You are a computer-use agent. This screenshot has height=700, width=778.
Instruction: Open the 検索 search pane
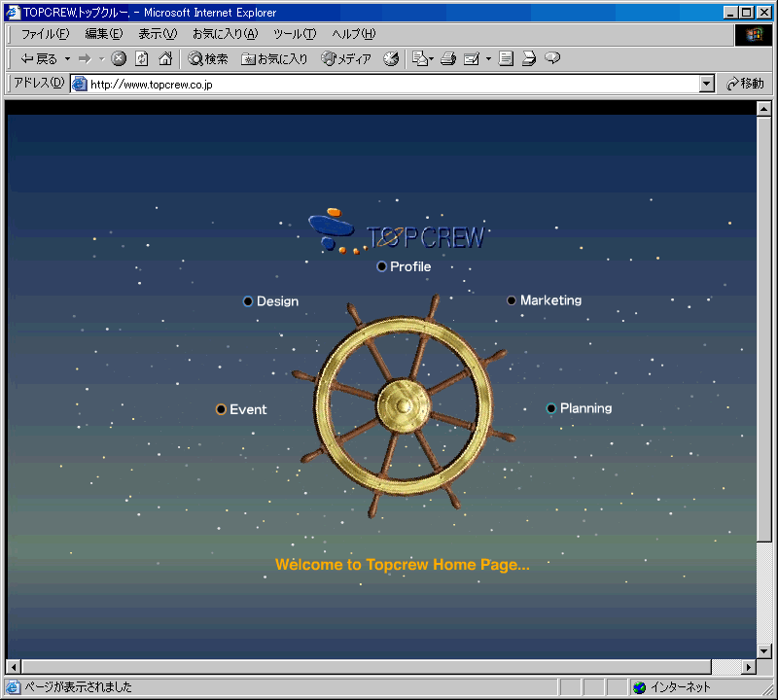coord(208,59)
